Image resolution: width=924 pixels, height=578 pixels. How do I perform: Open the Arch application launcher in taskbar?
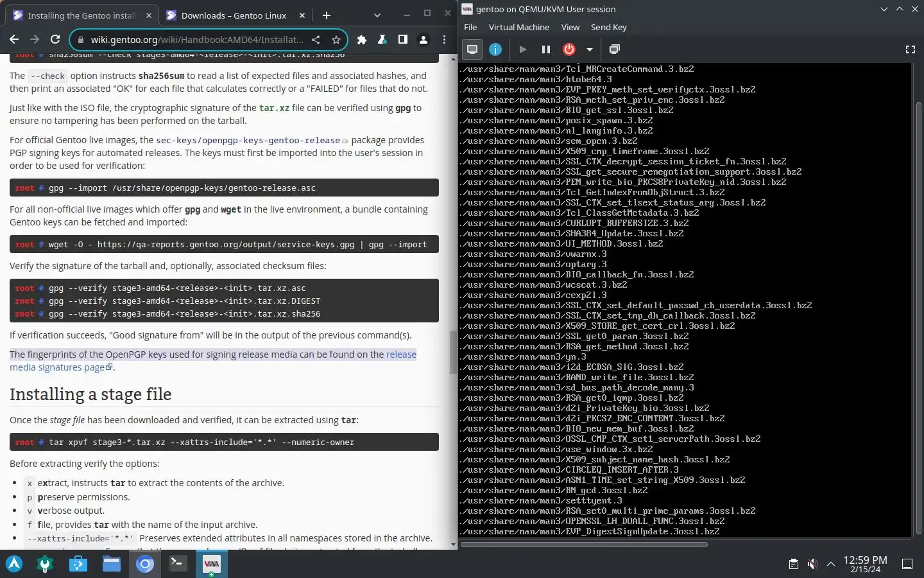click(14, 564)
